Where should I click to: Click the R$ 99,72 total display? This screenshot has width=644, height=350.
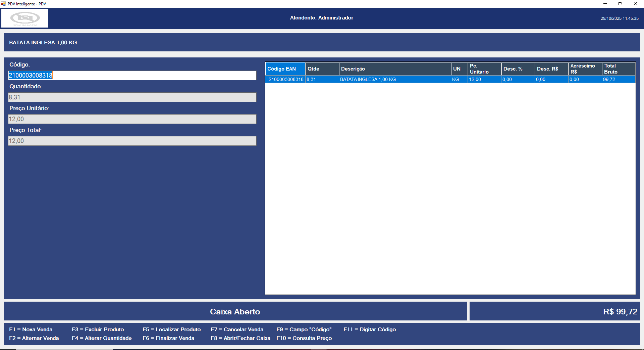click(x=554, y=311)
